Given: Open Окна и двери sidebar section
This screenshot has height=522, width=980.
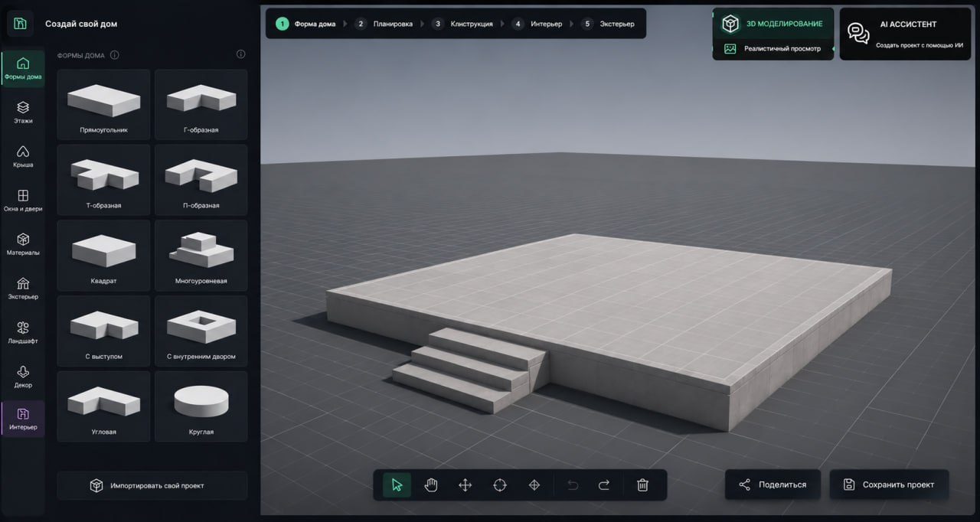Looking at the screenshot, I should (x=23, y=201).
